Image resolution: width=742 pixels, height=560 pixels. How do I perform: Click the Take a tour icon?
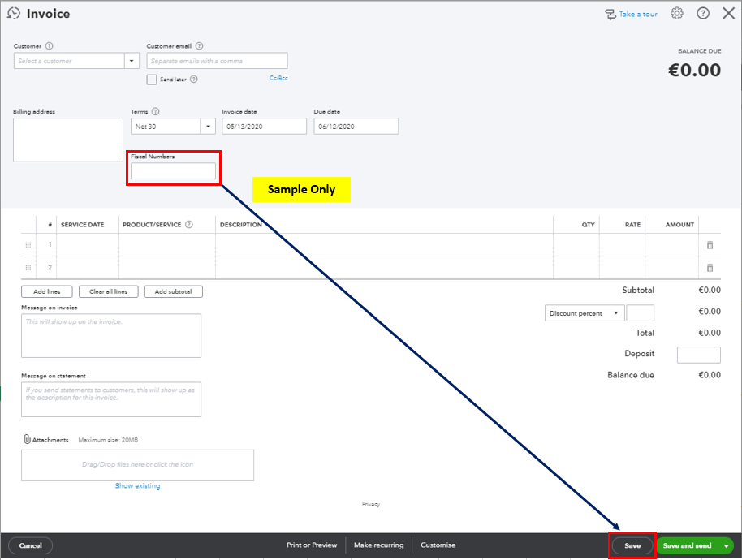point(610,14)
